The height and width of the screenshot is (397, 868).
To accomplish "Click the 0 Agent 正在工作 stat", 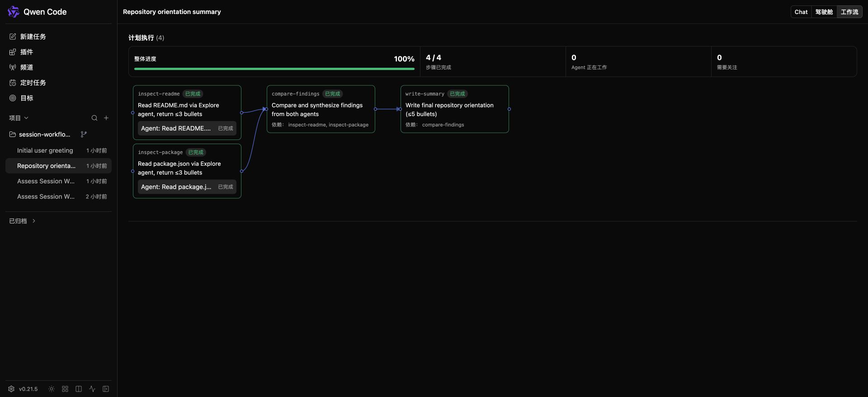I will pyautogui.click(x=638, y=62).
